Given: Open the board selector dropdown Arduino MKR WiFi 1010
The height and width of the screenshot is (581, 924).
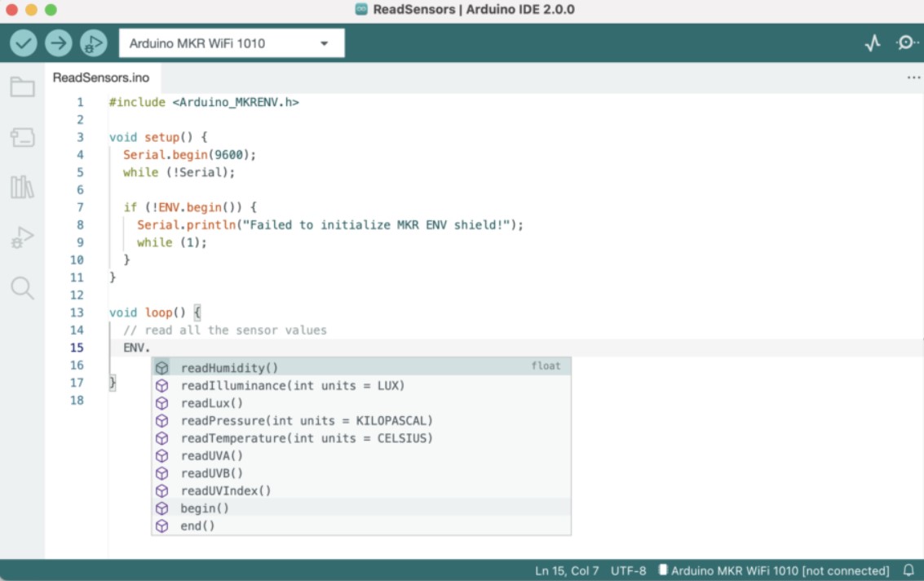Looking at the screenshot, I should 232,43.
